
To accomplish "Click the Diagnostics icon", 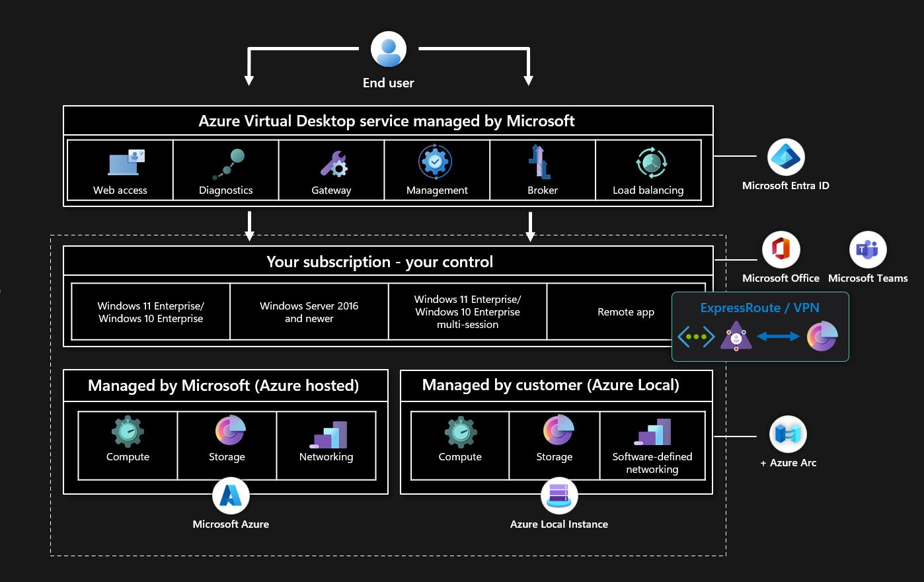I will [x=229, y=164].
